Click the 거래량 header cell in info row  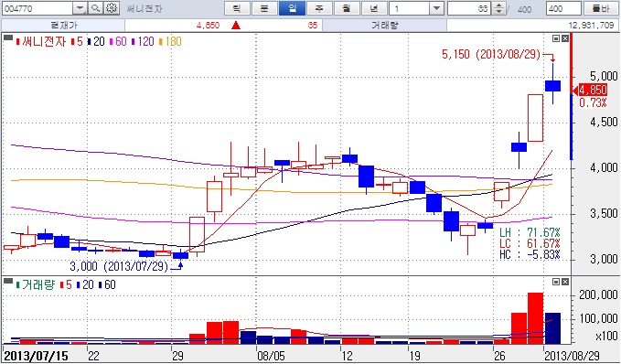[384, 26]
